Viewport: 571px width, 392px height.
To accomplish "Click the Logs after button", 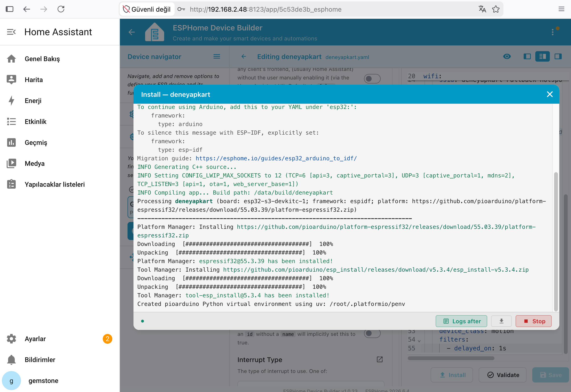I will (x=461, y=321).
